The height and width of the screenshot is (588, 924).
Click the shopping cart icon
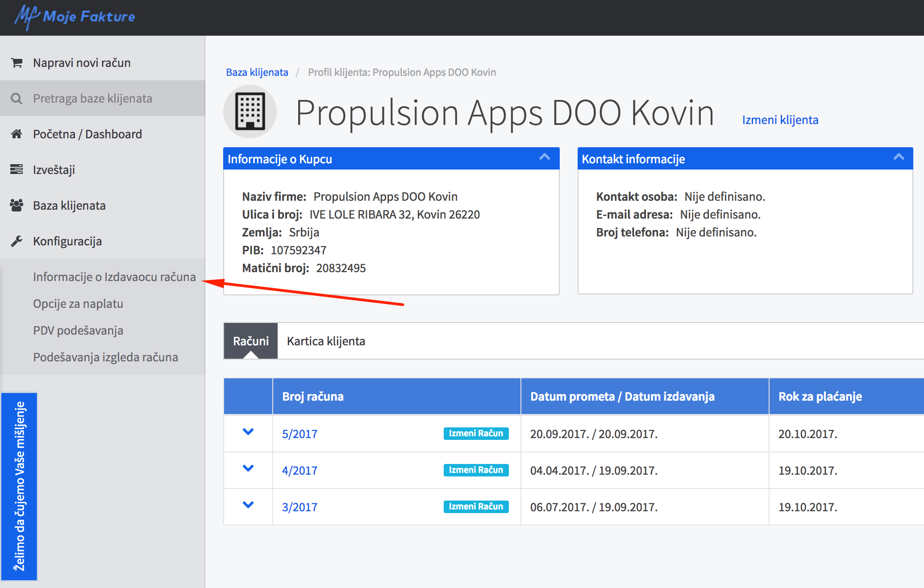(17, 63)
